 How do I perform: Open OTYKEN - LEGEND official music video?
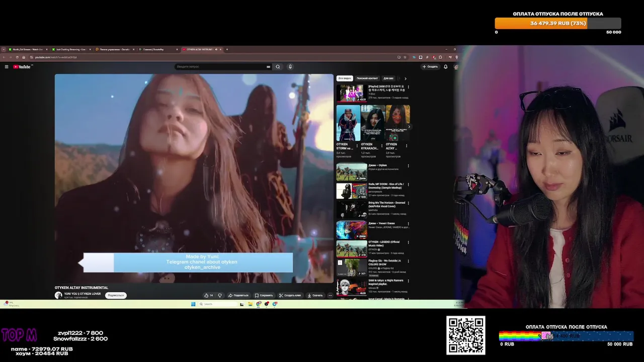384,244
